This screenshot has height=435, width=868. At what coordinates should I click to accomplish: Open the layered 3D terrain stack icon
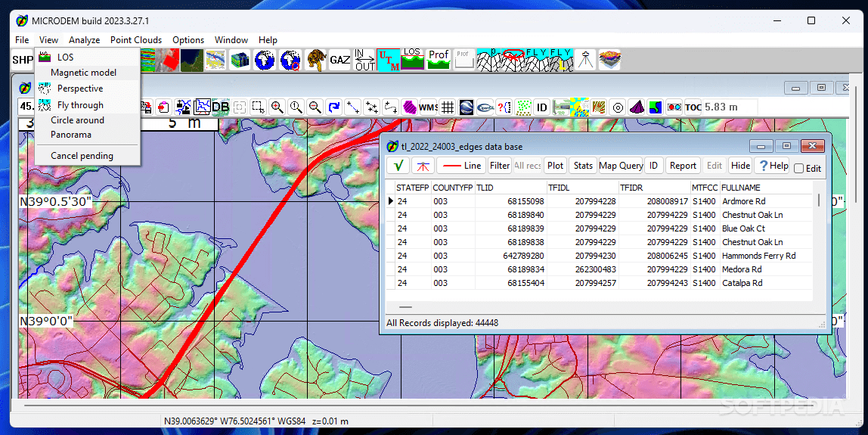[x=609, y=59]
